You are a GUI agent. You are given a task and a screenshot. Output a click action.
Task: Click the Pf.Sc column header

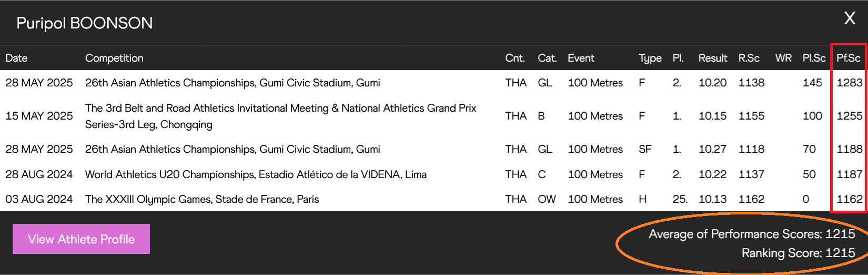click(849, 58)
